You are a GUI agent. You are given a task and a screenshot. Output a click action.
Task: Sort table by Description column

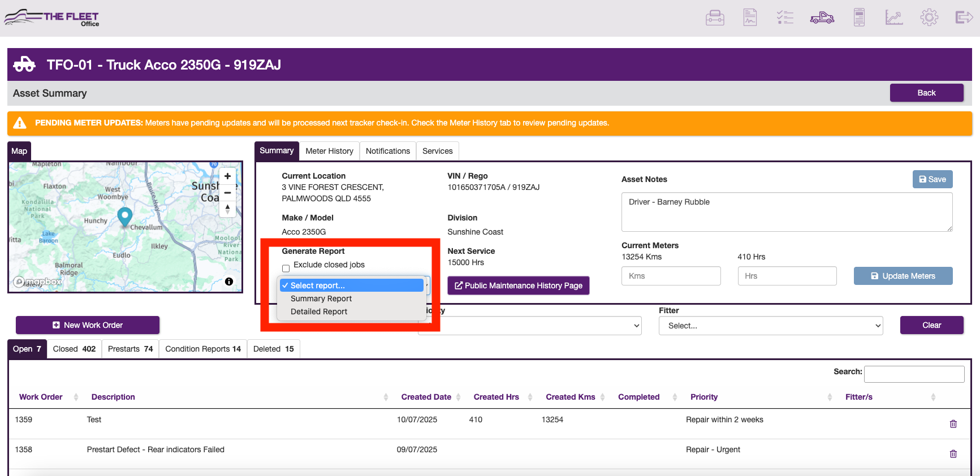click(x=239, y=397)
